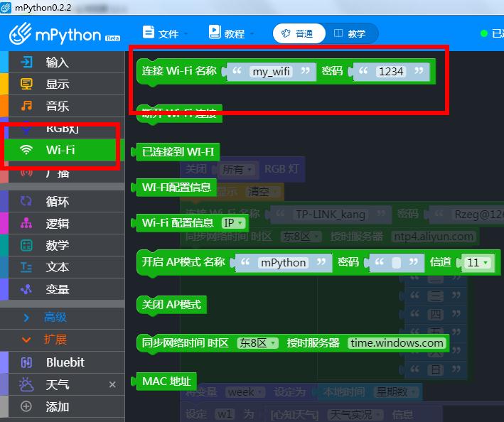Click the green connection status indicator
504x422 pixels.
[484, 33]
